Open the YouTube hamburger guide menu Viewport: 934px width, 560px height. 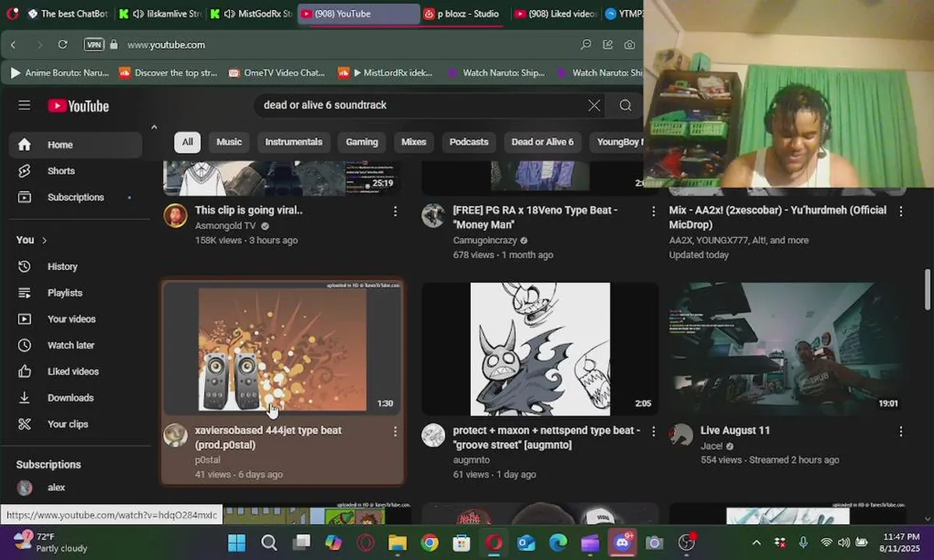(24, 105)
